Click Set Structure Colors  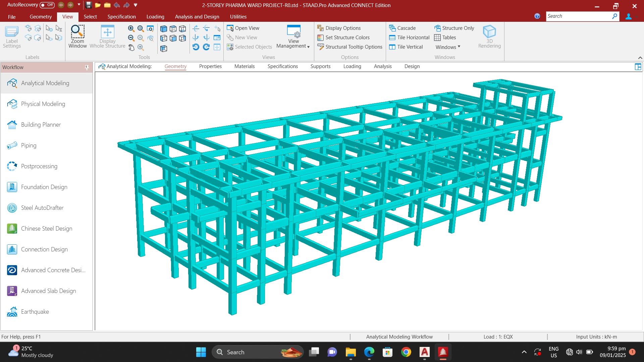343,38
